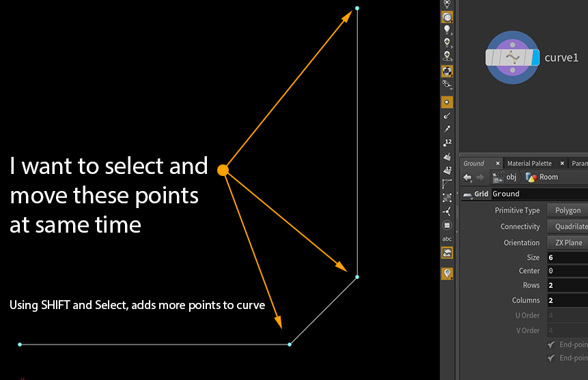Viewport: 588px width, 380px height.
Task: Click the V Order label
Action: click(x=528, y=330)
